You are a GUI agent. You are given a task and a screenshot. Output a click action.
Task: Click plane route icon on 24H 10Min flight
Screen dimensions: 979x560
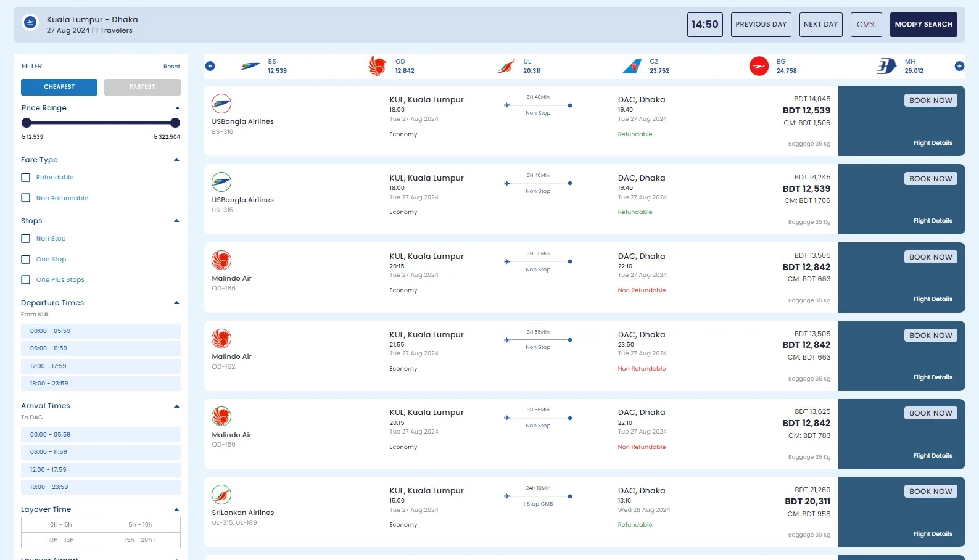click(x=507, y=496)
